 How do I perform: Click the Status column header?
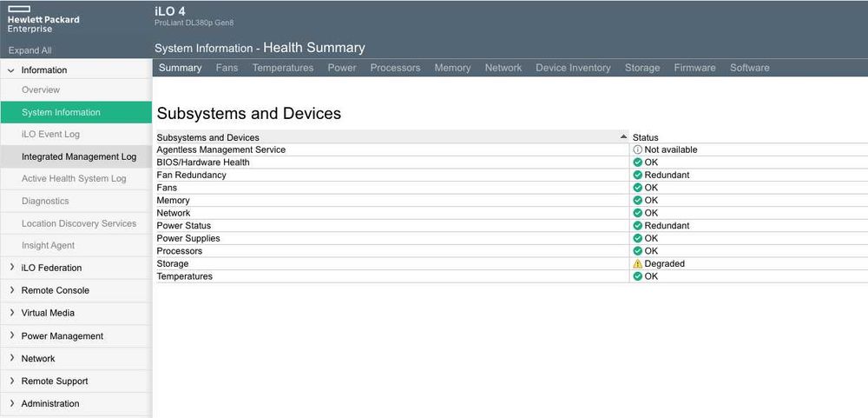click(646, 137)
